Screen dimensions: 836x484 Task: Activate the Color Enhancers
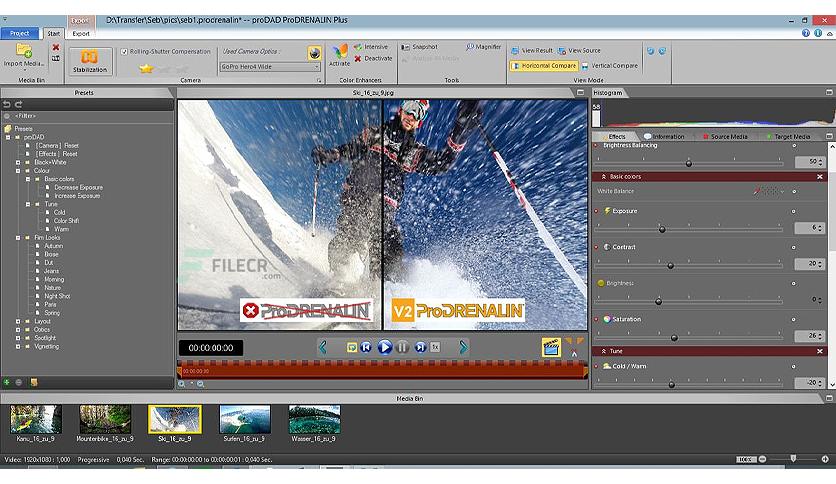(339, 55)
